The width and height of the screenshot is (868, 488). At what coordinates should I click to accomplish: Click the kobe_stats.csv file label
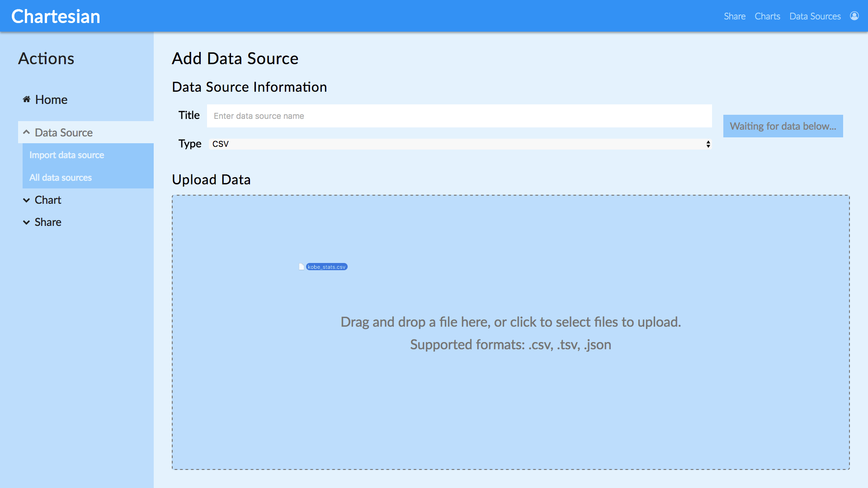tap(326, 267)
